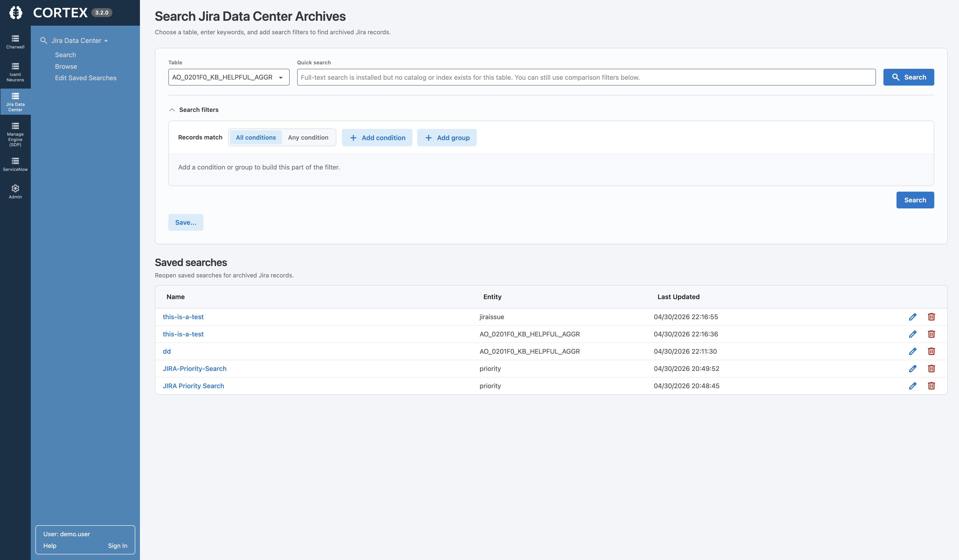Edit the dd saved search

(913, 351)
